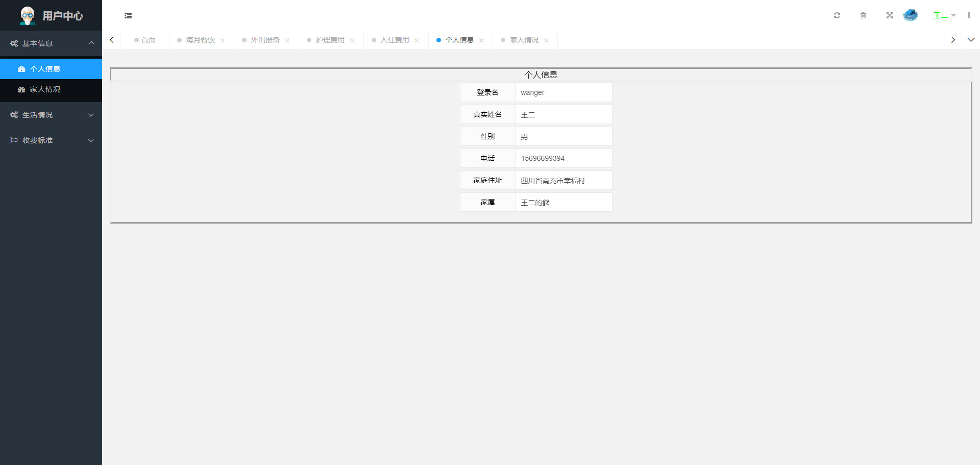This screenshot has height=465, width=980.
Task: Click the 用户中心 title text
Action: pos(63,16)
